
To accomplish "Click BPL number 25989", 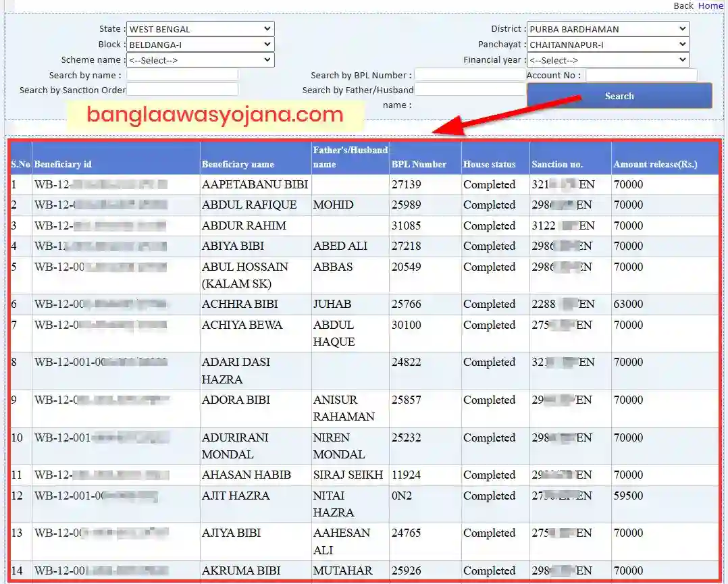I will [407, 205].
